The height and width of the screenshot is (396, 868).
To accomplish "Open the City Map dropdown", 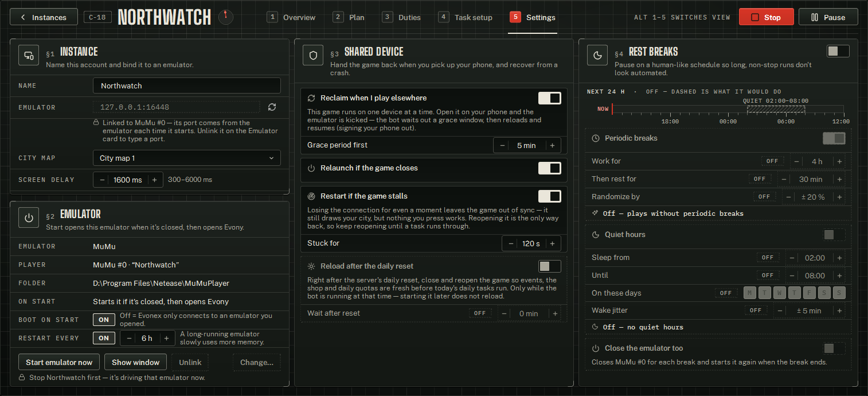I will point(187,158).
